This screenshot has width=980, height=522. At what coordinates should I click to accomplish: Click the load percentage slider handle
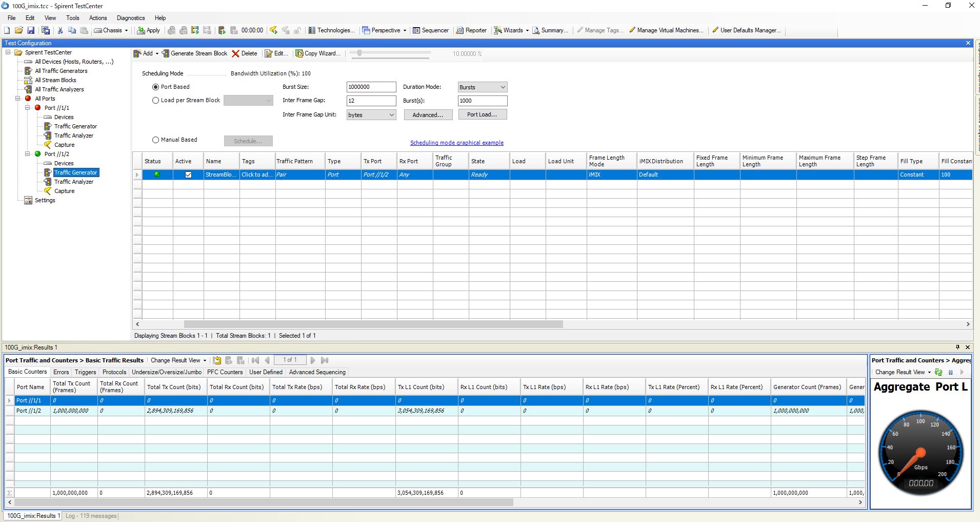pyautogui.click(x=360, y=53)
